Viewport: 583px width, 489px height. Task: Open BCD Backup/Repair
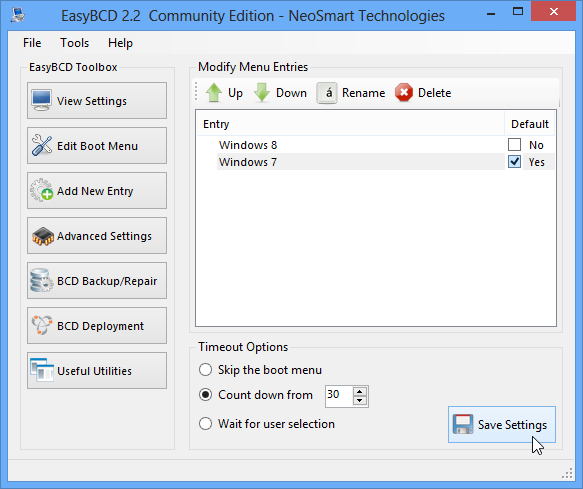click(97, 281)
